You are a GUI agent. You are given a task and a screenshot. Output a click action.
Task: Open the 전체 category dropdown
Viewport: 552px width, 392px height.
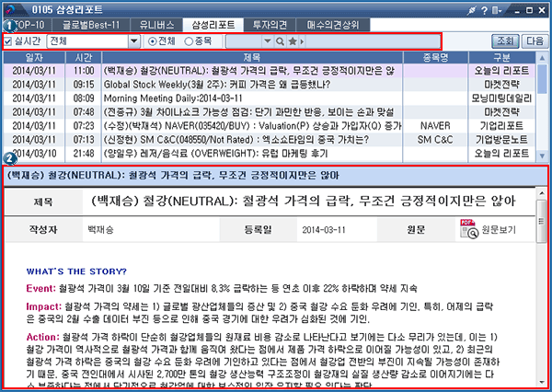coord(132,42)
